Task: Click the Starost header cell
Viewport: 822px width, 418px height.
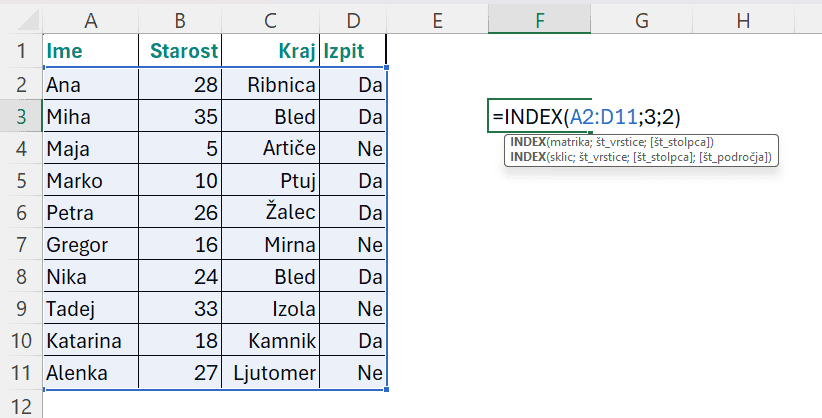Action: [x=181, y=51]
